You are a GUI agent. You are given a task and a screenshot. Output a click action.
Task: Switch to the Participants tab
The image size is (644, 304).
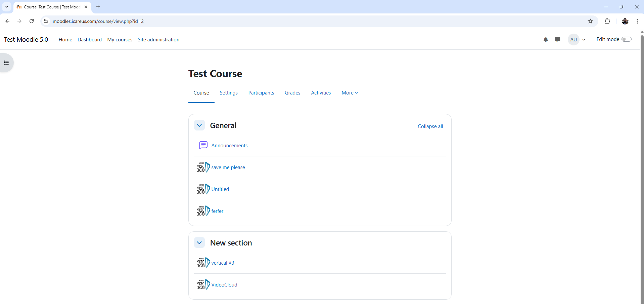tap(261, 93)
